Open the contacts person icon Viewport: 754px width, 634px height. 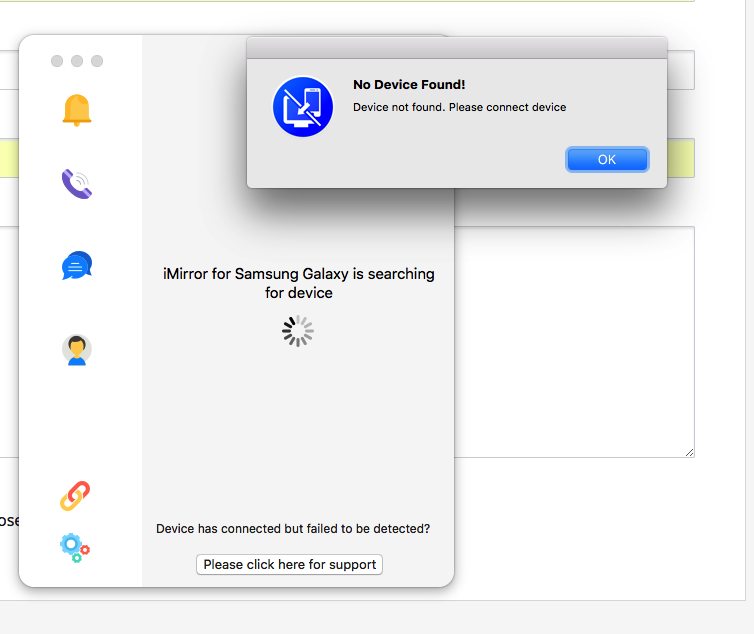pyautogui.click(x=77, y=350)
